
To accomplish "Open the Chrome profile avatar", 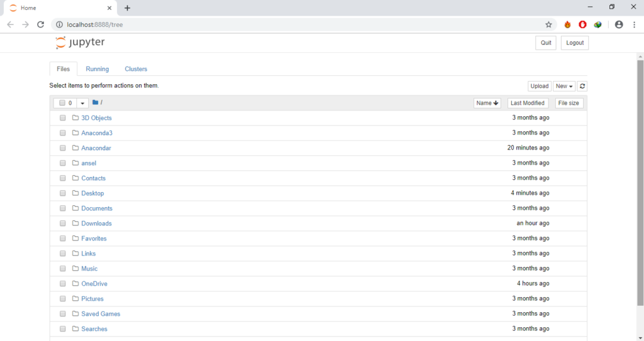I will click(619, 24).
